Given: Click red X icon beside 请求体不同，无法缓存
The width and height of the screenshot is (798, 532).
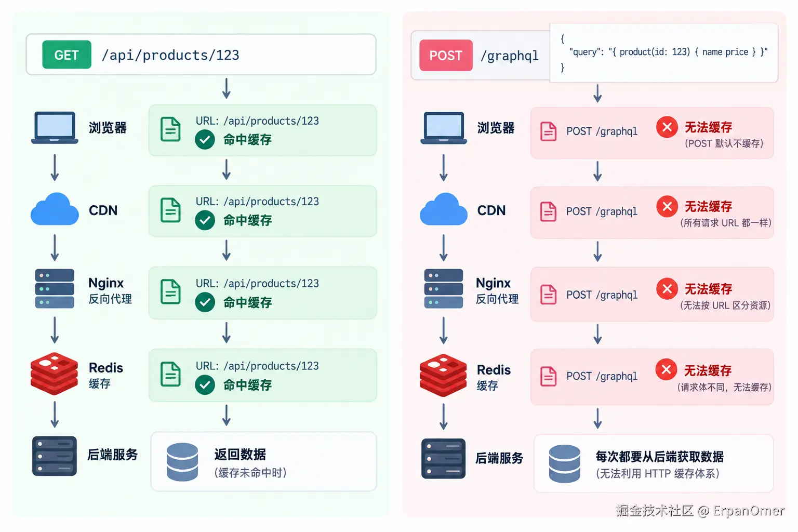Looking at the screenshot, I should pyautogui.click(x=666, y=369).
